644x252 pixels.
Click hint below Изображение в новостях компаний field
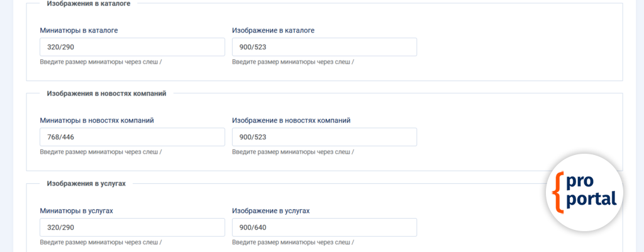[292, 152]
